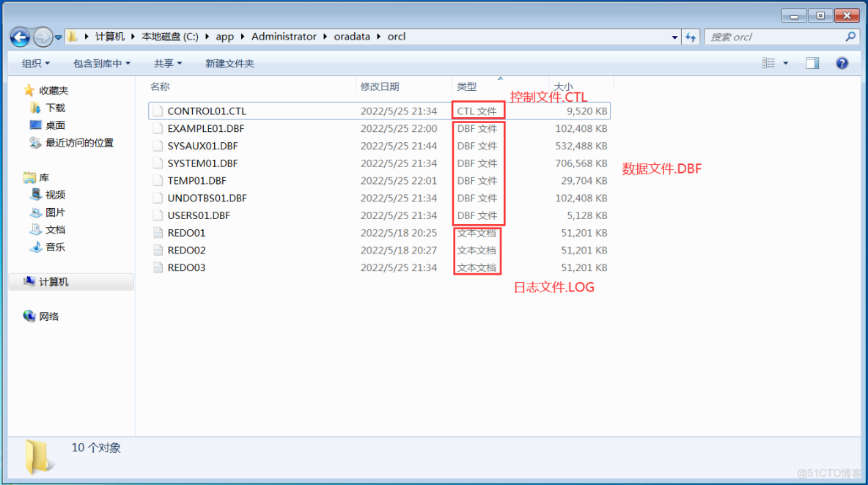Select file UNDOTBS01.DBF
Screen dimensions: 868x485
(379, 198)
